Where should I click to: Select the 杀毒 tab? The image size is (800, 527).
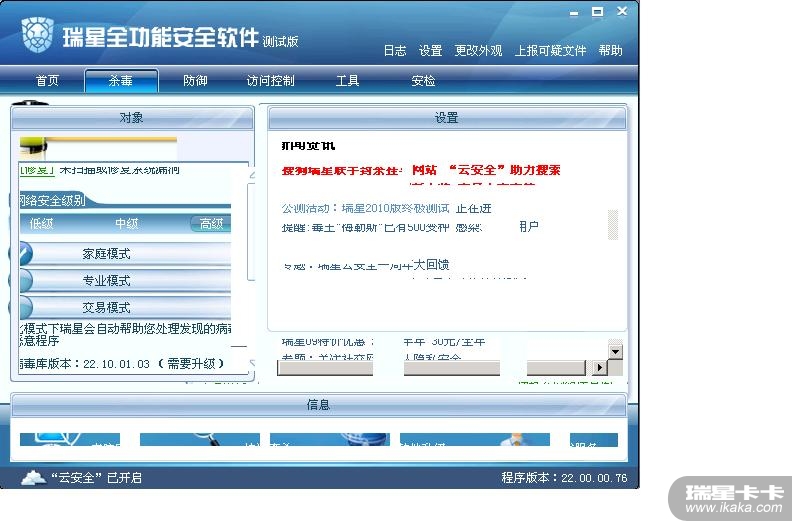pos(121,81)
